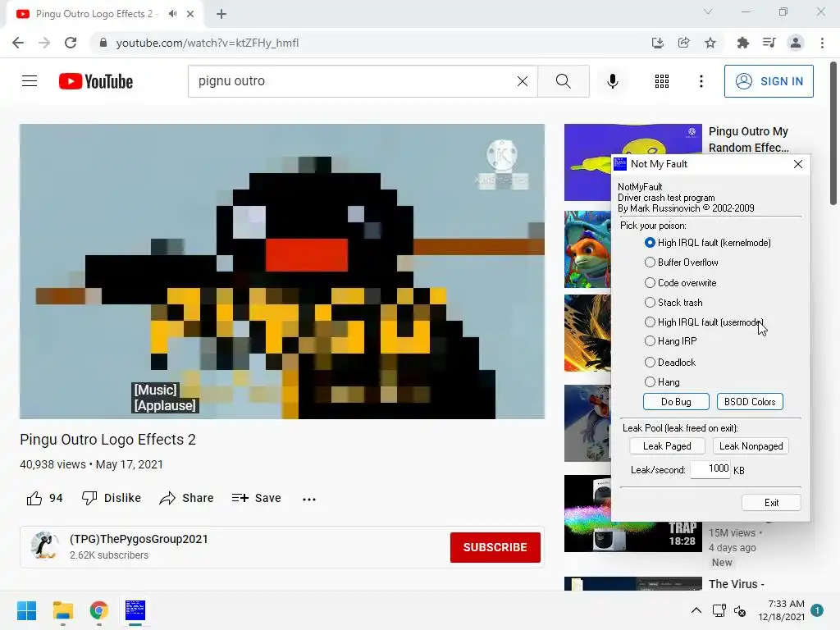
Task: Close the Not My Fault dialog
Action: 798,164
